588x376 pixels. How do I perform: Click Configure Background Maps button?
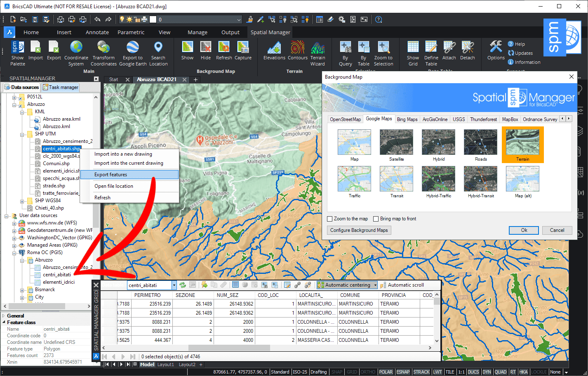pyautogui.click(x=359, y=230)
